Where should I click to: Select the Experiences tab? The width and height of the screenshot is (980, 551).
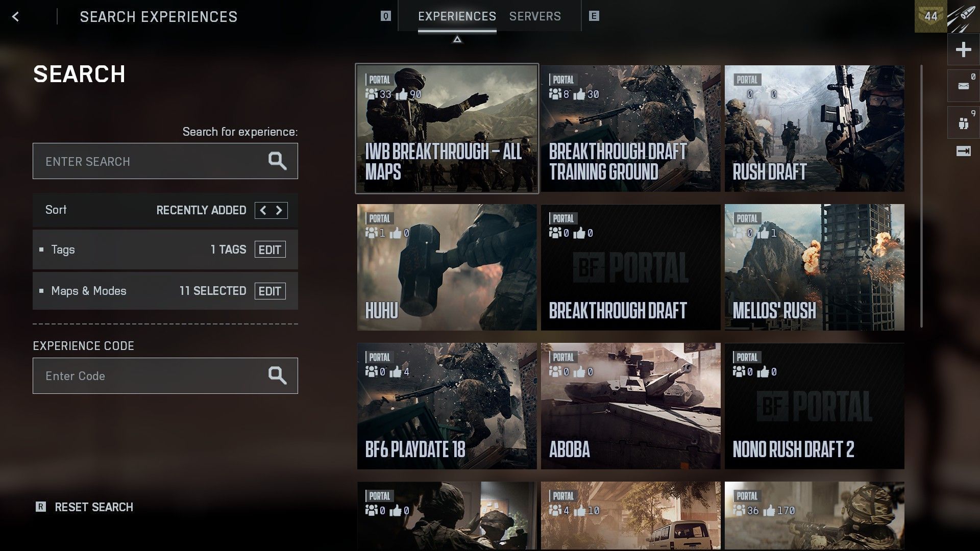(457, 16)
